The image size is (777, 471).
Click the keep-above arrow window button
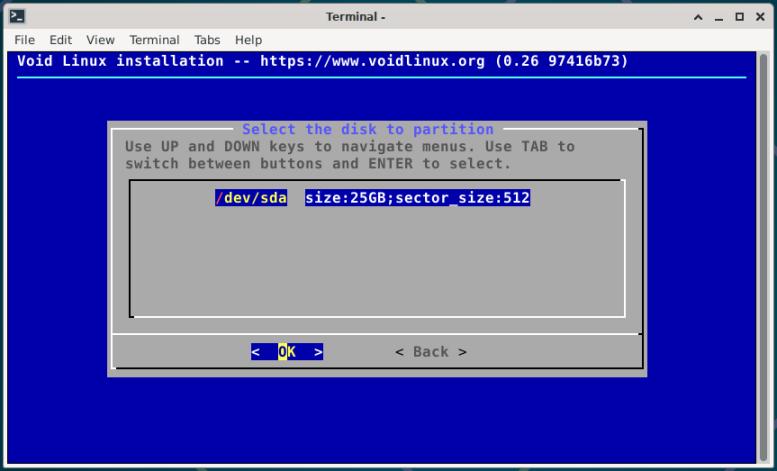click(698, 17)
